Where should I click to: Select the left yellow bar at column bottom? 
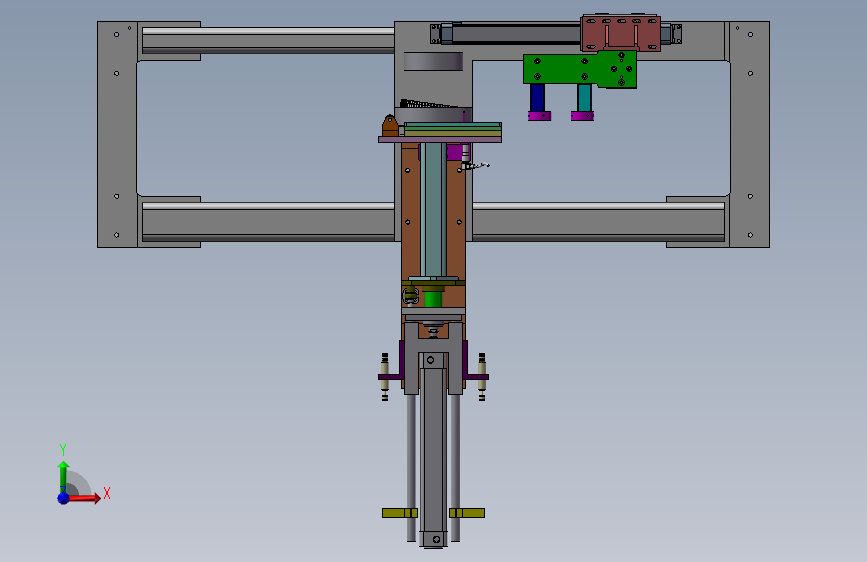400,513
